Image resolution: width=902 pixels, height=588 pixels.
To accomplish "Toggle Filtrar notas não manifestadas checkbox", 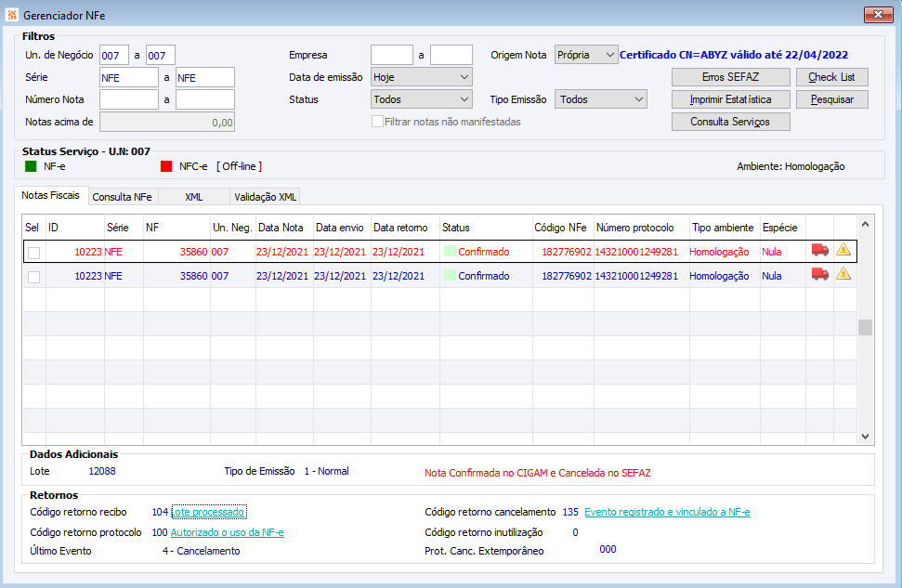I will 377,122.
